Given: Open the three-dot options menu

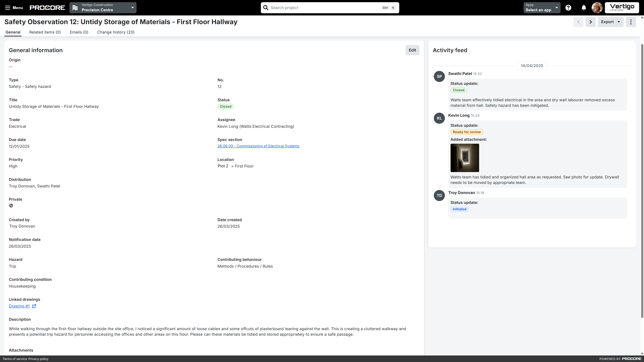Looking at the screenshot, I should click(631, 22).
